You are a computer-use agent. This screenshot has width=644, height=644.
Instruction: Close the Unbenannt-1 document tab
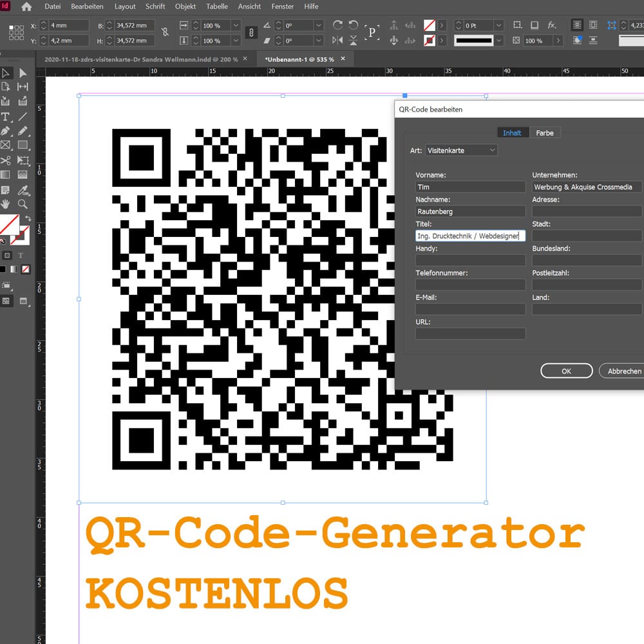[x=343, y=59]
